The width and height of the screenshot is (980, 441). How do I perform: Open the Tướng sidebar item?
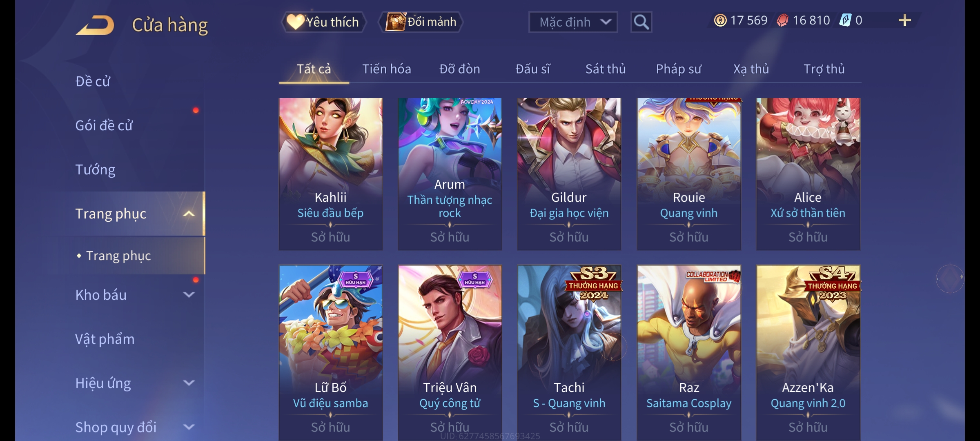95,169
